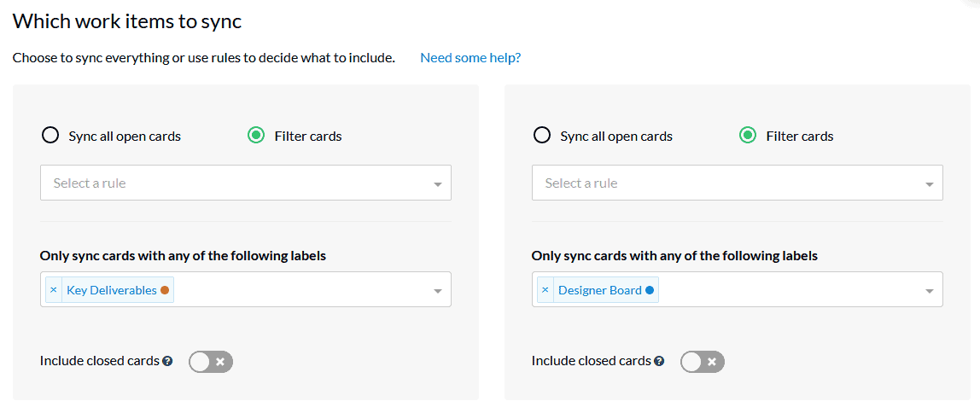Select right panel's Sync all open cards
Screen dimensions: 980x413
542,136
